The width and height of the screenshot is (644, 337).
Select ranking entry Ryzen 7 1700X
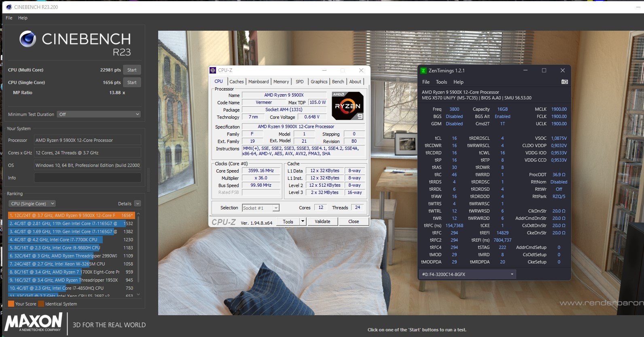[71, 272]
